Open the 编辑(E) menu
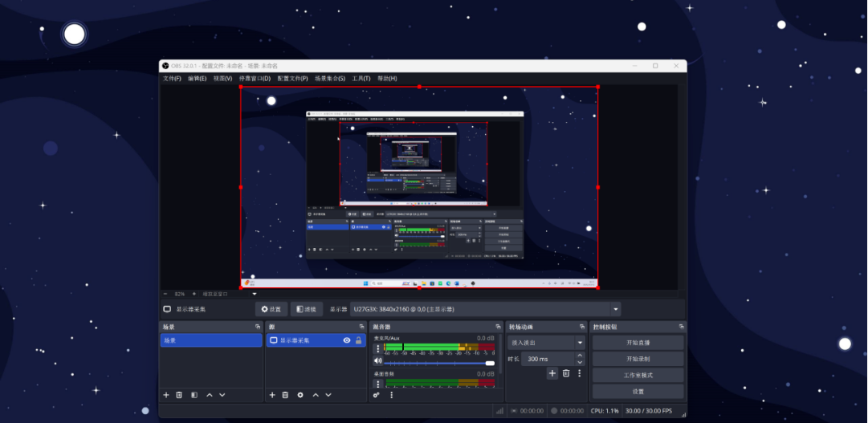Screen dimensions: 868x423 (x=197, y=79)
